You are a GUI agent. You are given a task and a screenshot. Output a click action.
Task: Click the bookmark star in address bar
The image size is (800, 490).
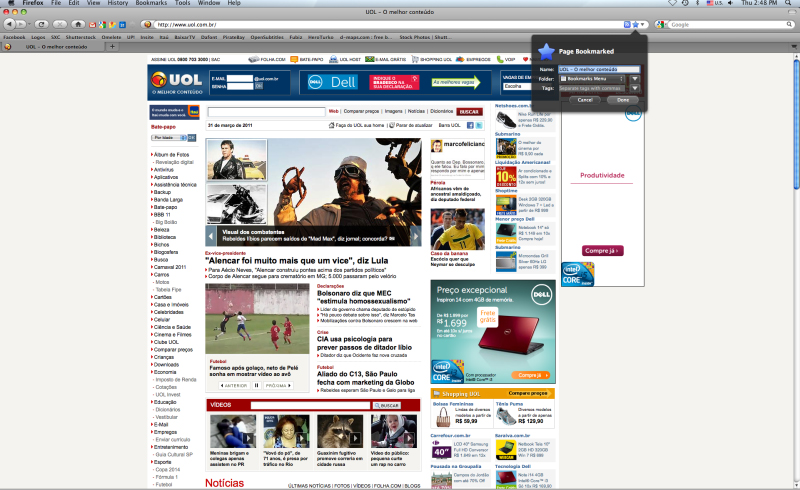point(635,24)
